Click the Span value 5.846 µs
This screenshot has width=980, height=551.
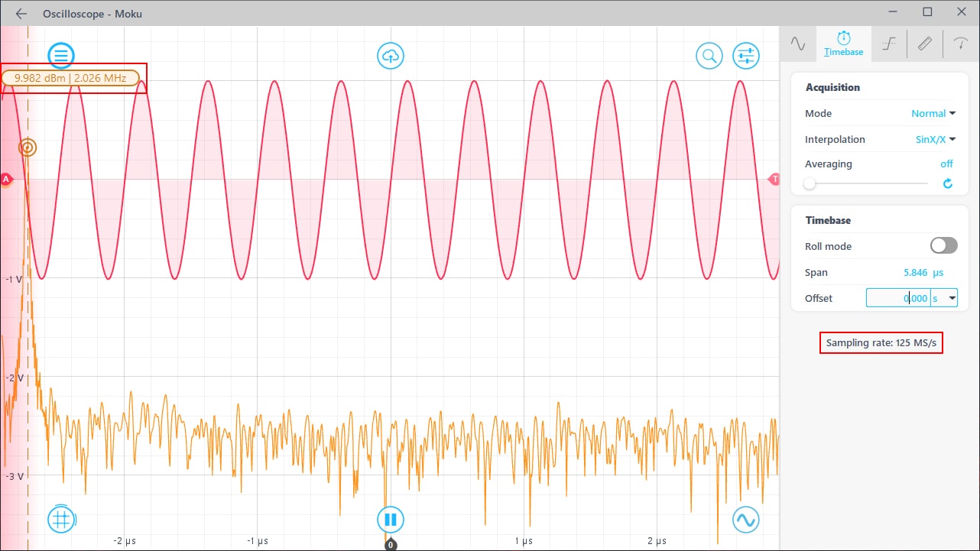922,272
